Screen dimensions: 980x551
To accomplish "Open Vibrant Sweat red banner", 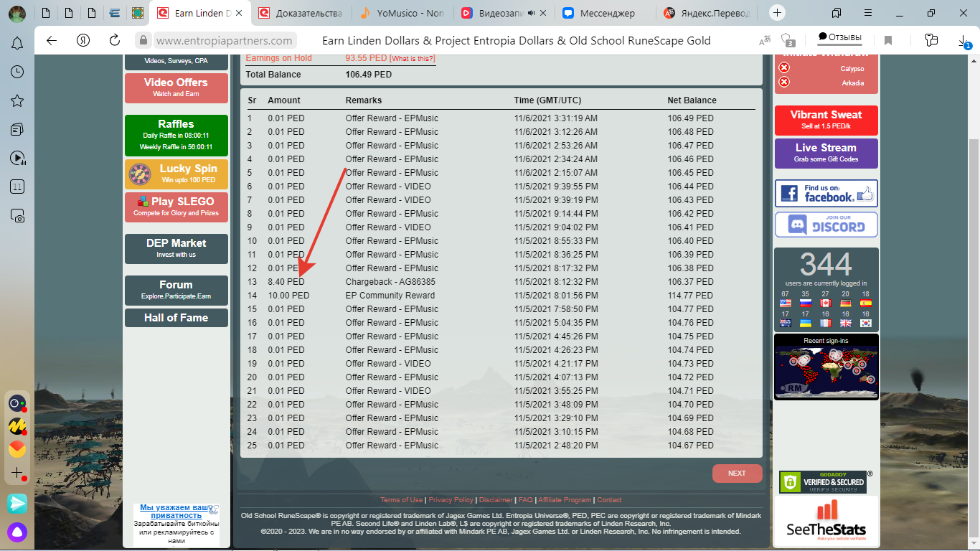I will click(826, 120).
